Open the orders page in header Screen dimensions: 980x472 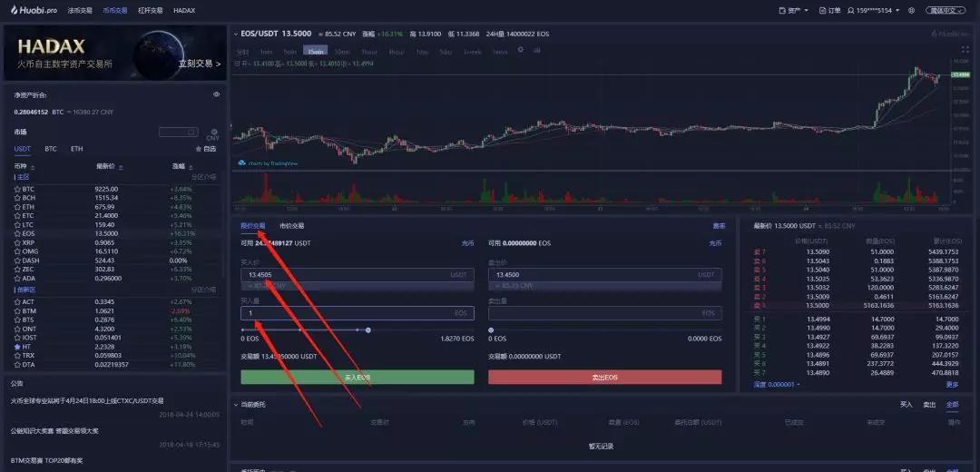[830, 11]
